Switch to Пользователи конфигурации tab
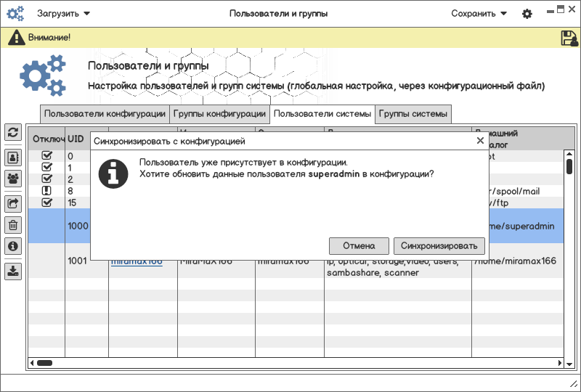The width and height of the screenshot is (581, 392). click(x=105, y=114)
